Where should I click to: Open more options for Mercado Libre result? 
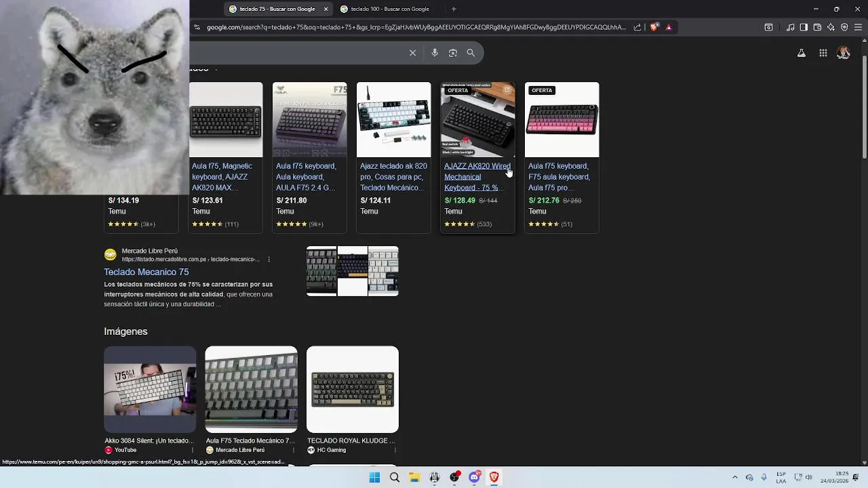pos(269,260)
